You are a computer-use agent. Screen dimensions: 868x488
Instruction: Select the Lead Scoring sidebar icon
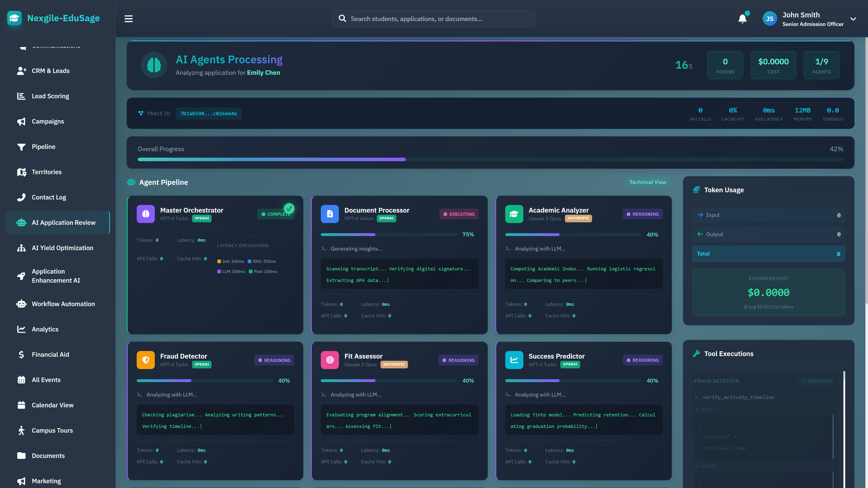pos(21,96)
